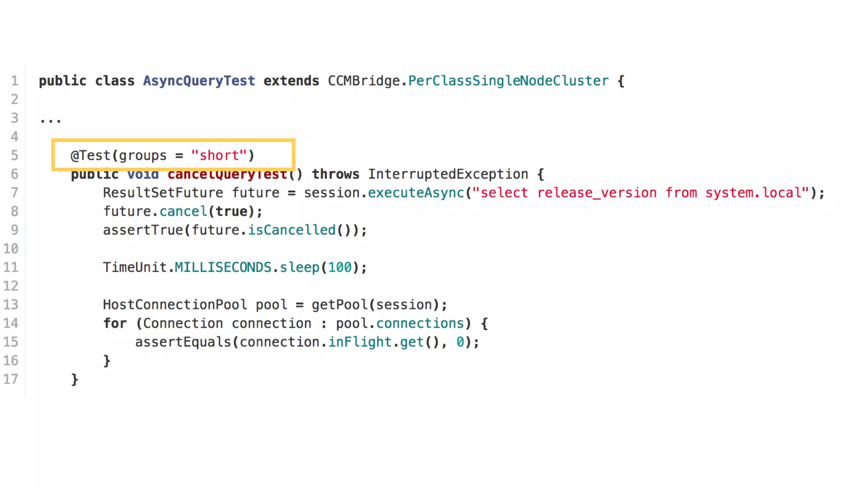This screenshot has height=488, width=868.
Task: Click the AsyncQueryTest class name
Action: pyautogui.click(x=199, y=81)
